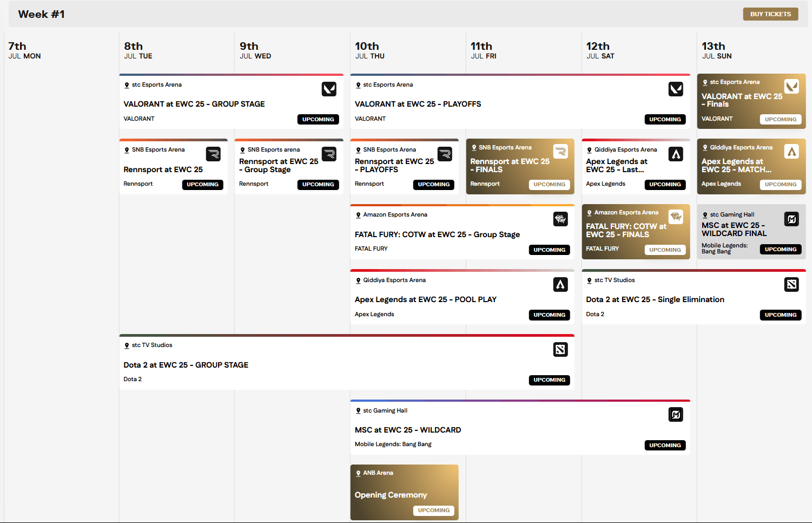Click Mobile Legends: Bang Bang label on WILDCARD card
Viewport: 812px width, 523px height.
pyautogui.click(x=393, y=444)
